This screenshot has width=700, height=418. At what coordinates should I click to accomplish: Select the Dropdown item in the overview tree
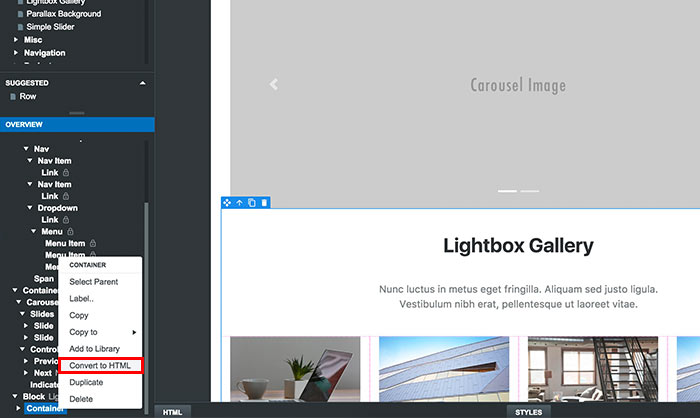(x=58, y=208)
